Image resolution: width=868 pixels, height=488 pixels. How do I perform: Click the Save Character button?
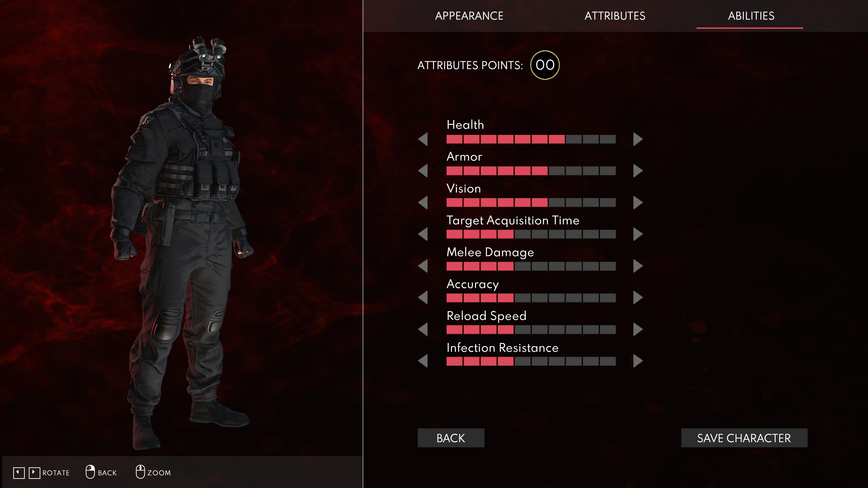tap(744, 438)
